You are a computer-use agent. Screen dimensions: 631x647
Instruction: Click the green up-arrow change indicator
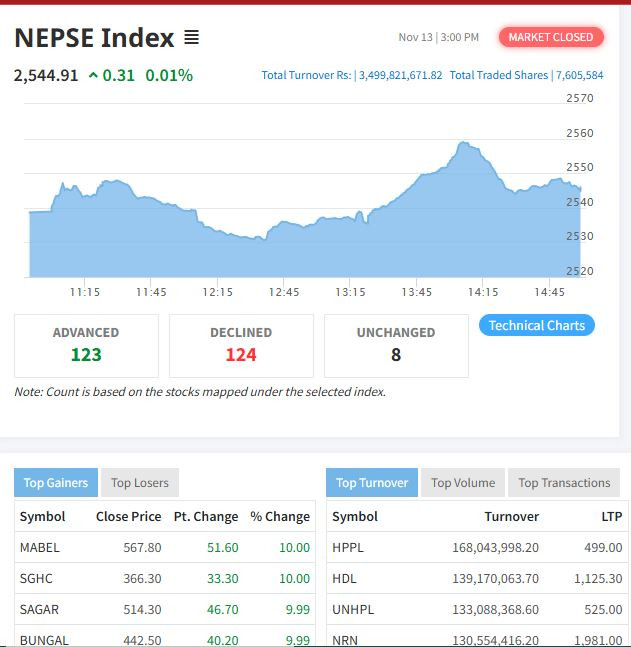(x=93, y=75)
